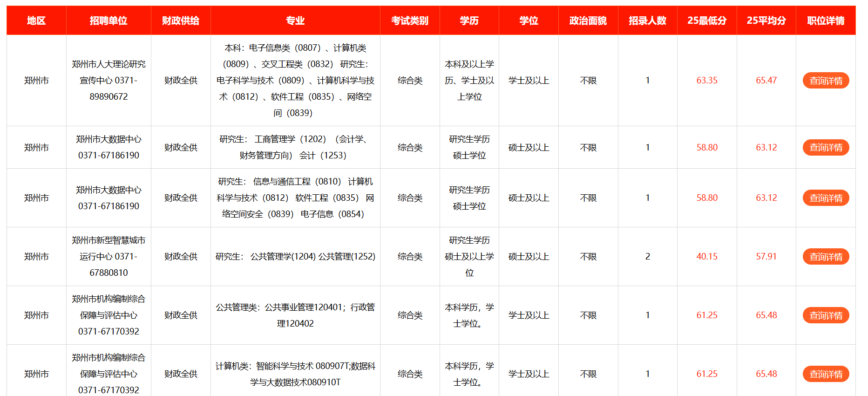The width and height of the screenshot is (868, 396).
Task: Select the 招聘单位 column header
Action: pyautogui.click(x=108, y=20)
